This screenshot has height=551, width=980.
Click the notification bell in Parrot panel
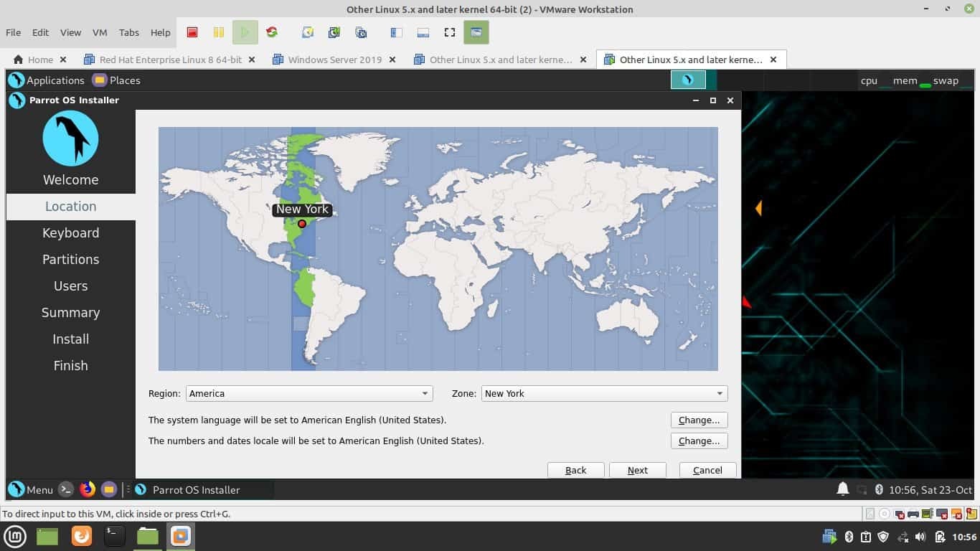click(843, 489)
